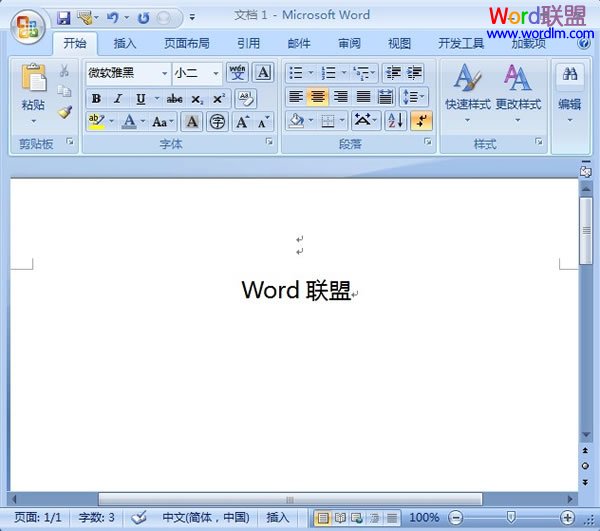Open Change Styles menu

[518, 94]
